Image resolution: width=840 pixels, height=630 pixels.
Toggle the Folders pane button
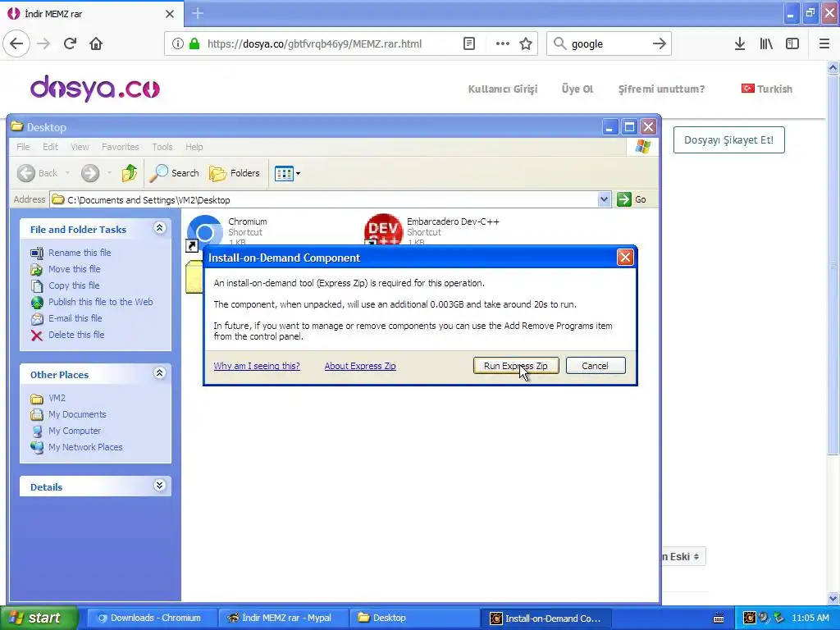(x=235, y=173)
